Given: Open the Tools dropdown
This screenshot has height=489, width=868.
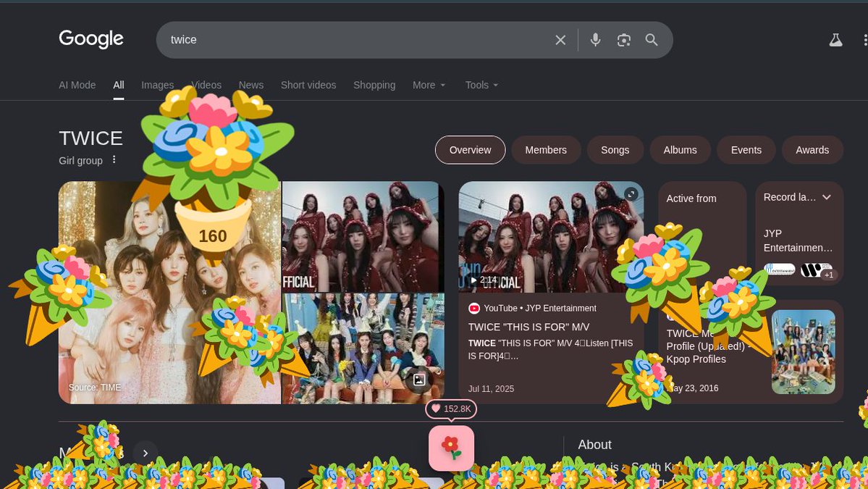Looking at the screenshot, I should (481, 85).
